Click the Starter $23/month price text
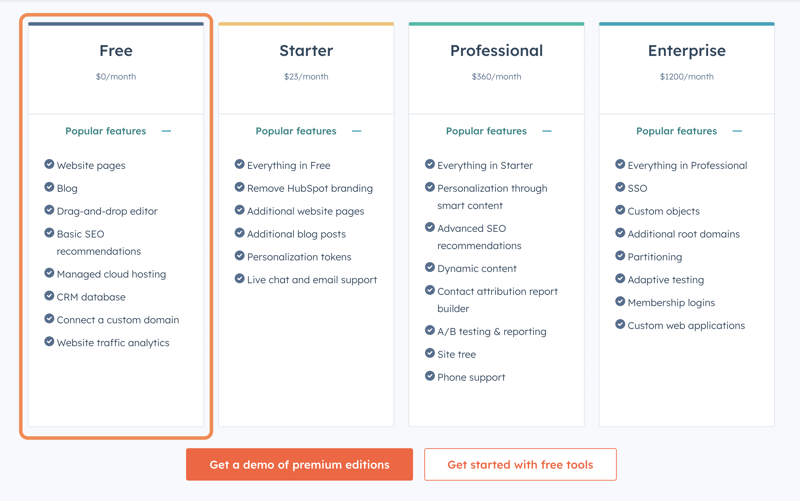Viewport: 800px width, 501px height. pos(306,77)
